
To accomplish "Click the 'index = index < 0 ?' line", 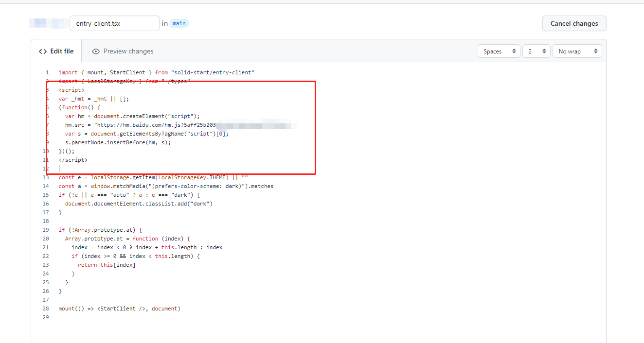I will tap(147, 247).
